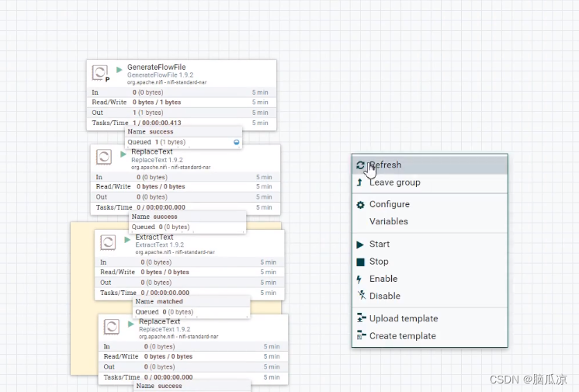Click ExtractText Tasks/Time 0 / 00:00:00.000 row
Screen dimensions: 579x392
point(190,293)
